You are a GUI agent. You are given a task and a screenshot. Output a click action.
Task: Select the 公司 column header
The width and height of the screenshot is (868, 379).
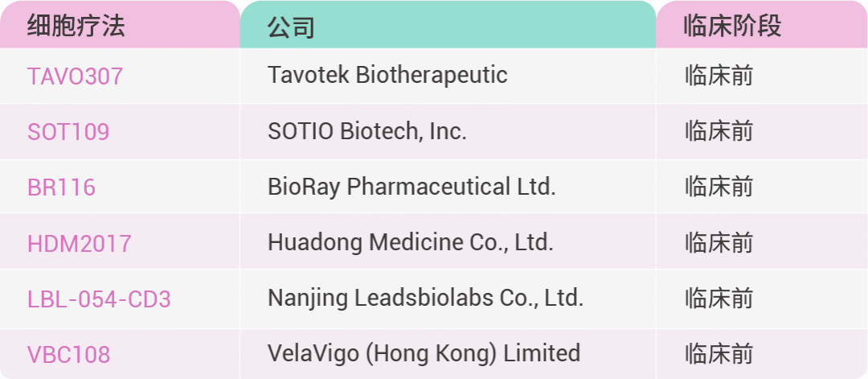[x=290, y=27]
